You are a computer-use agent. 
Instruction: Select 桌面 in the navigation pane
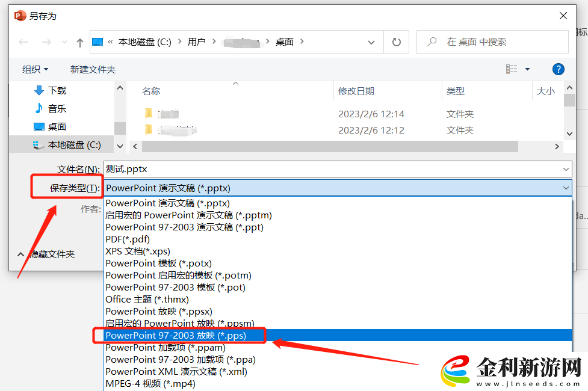point(50,126)
